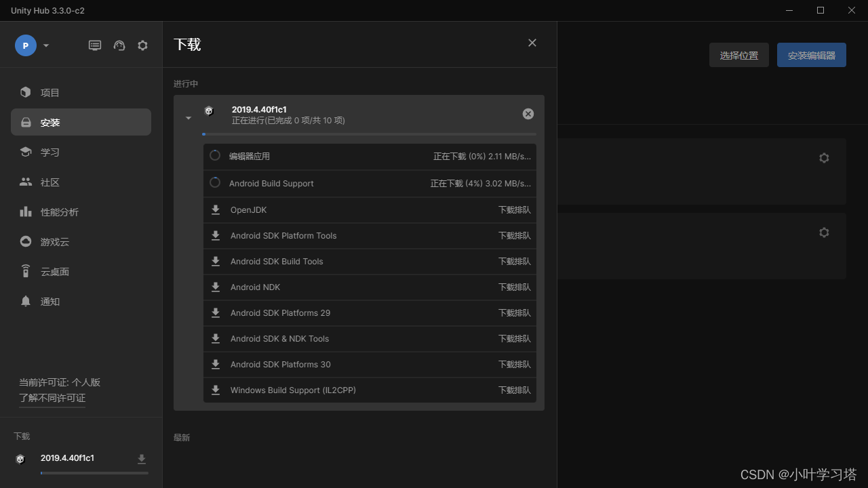Maximize the Unity Hub window

[x=821, y=10]
